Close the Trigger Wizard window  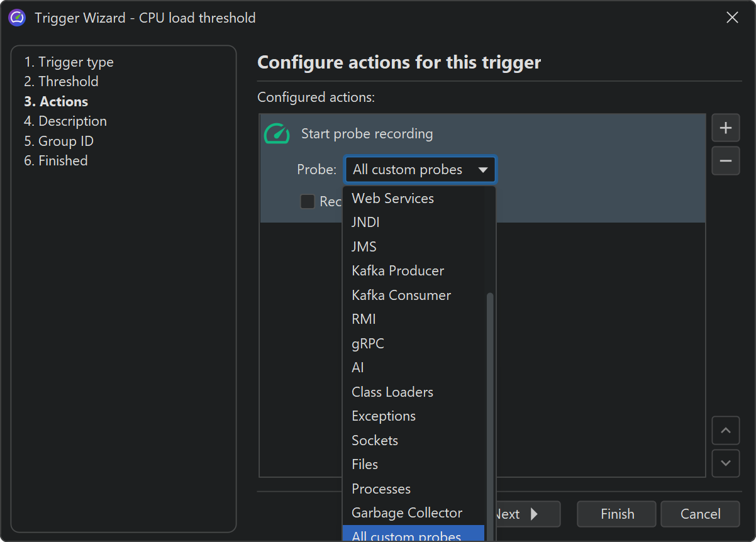[732, 18]
